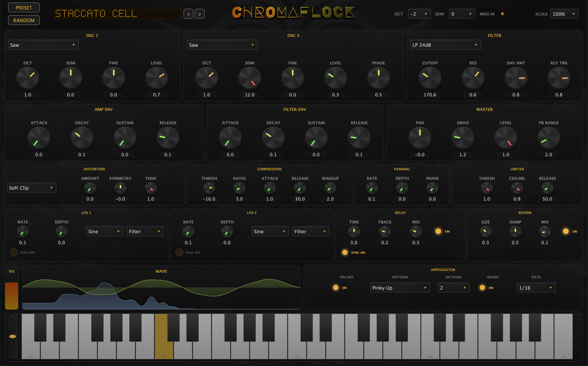Open the PRESET menu button
This screenshot has width=588, height=366.
tap(24, 7)
